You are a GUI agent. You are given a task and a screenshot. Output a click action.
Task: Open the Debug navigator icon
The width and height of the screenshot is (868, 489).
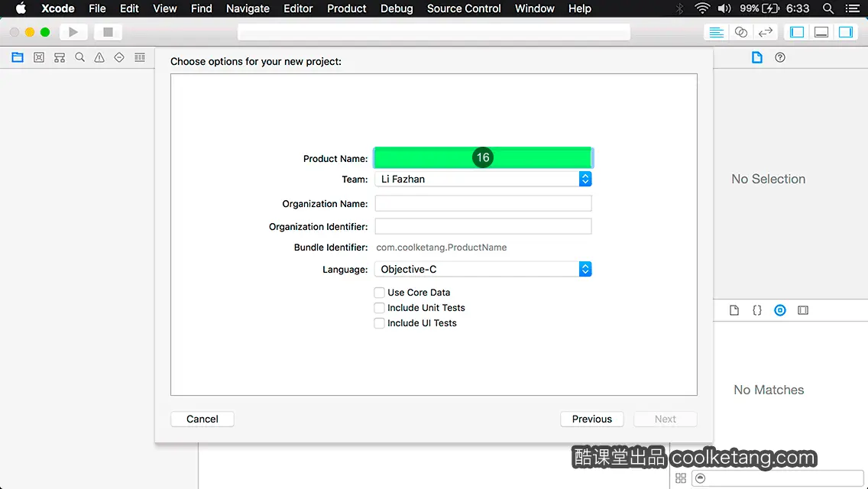(140, 57)
